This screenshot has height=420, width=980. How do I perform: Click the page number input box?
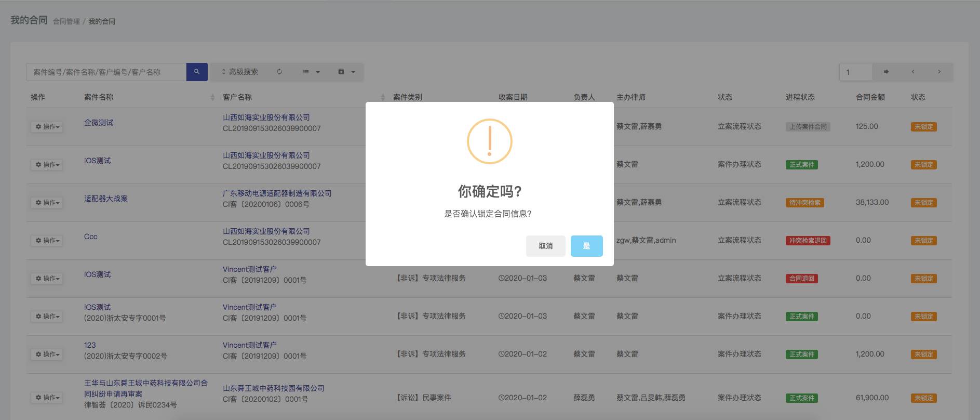pos(856,72)
